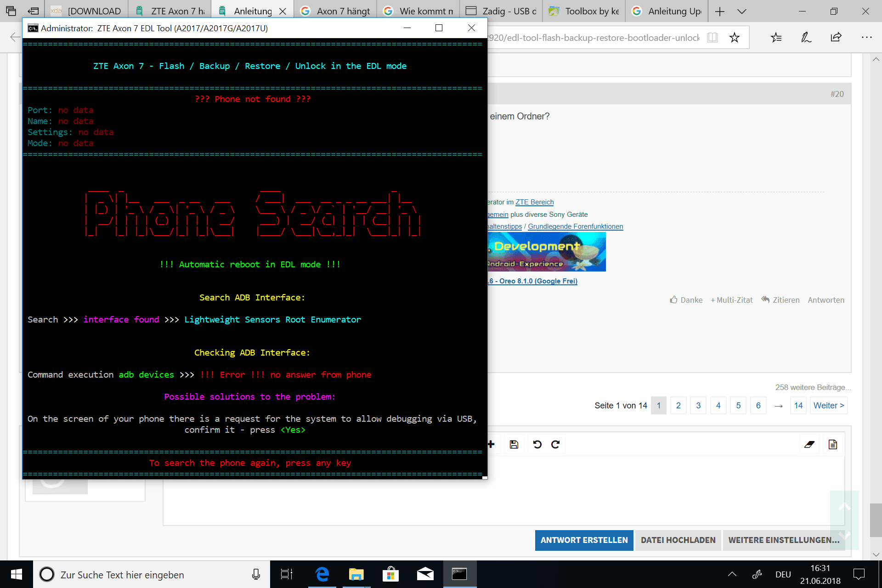Open the EDL Tool window system menu icon
Viewport: 882px width, 588px height.
coord(33,28)
